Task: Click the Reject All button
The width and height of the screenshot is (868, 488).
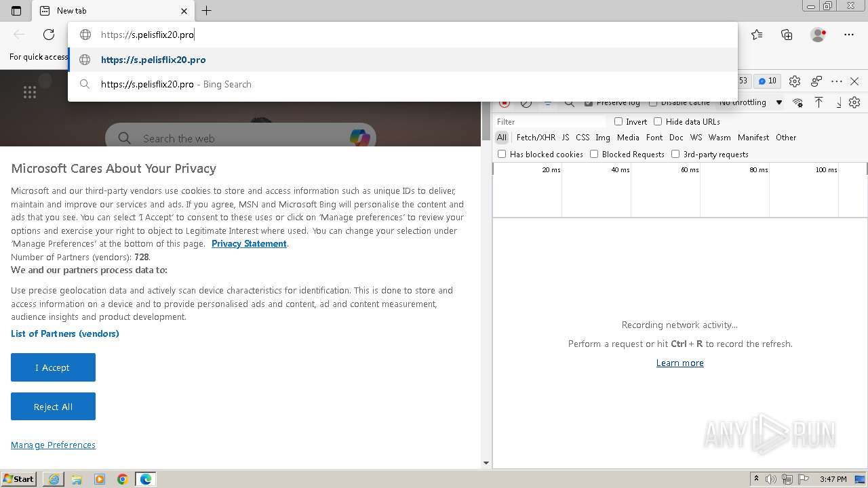Action: (53, 407)
